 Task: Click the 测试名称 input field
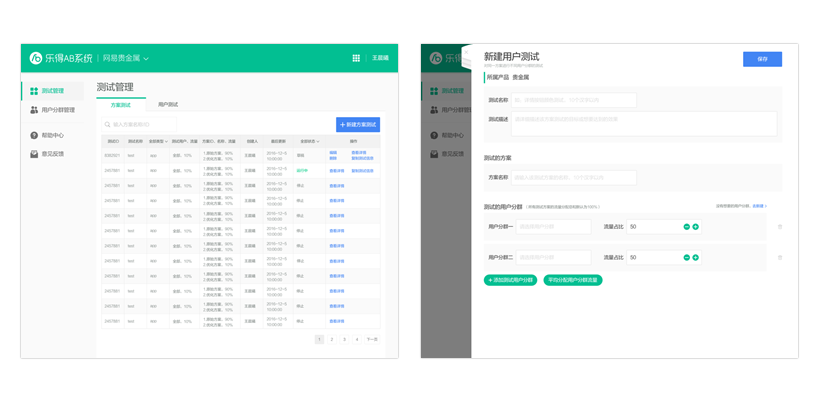pos(573,100)
